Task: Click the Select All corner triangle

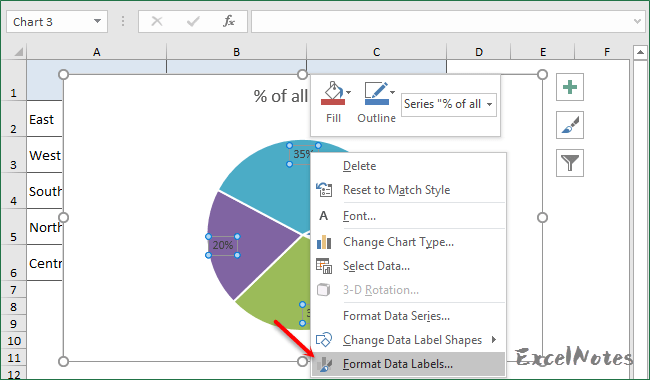Action: point(18,52)
